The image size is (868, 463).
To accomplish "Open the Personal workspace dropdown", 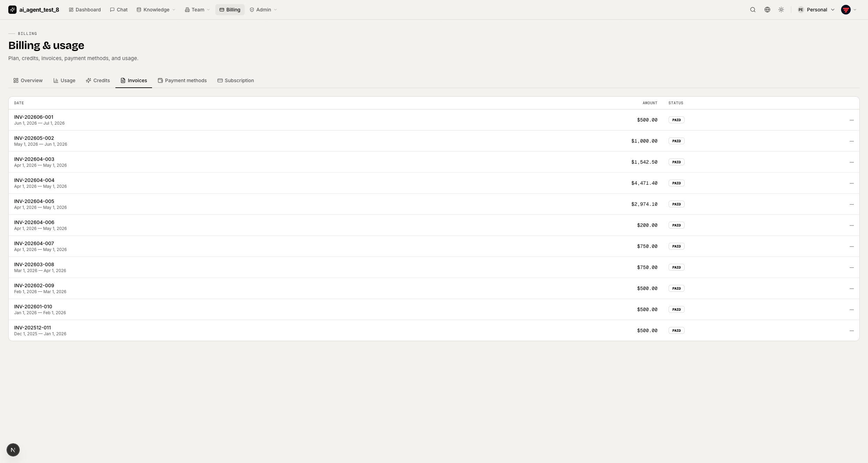I will point(816,10).
